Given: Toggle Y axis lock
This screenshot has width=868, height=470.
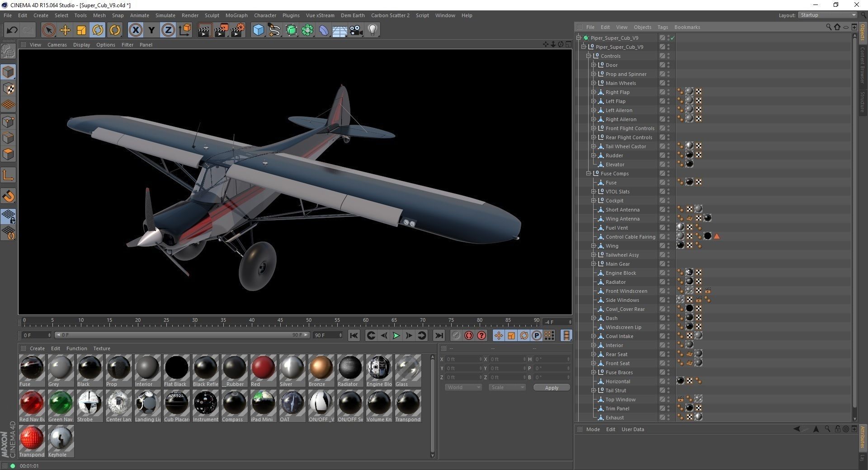Looking at the screenshot, I should (x=151, y=30).
